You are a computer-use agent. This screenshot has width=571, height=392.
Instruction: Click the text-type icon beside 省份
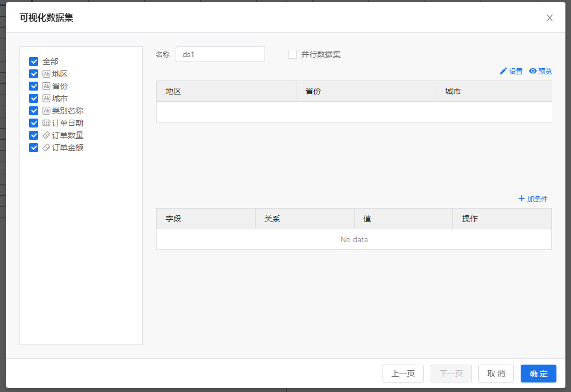click(46, 86)
